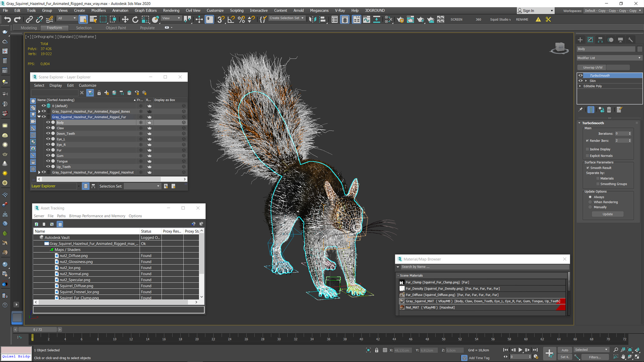Click the Mirror tool icon

pyautogui.click(x=313, y=19)
